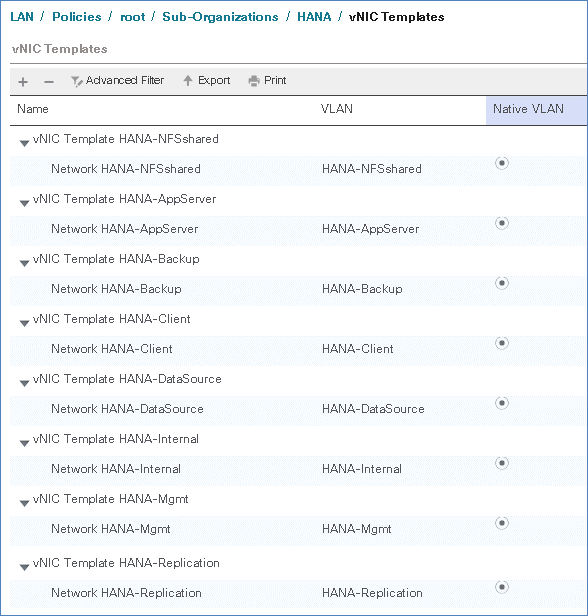Select Native VLAN radio for HANA-Client

pyautogui.click(x=502, y=343)
